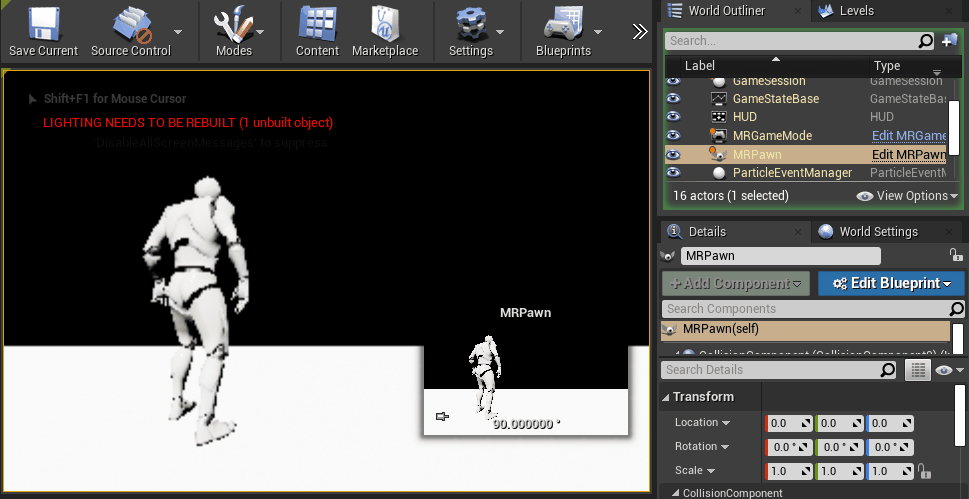Click the Scale Y value field
The height and width of the screenshot is (499, 969).
pos(839,471)
